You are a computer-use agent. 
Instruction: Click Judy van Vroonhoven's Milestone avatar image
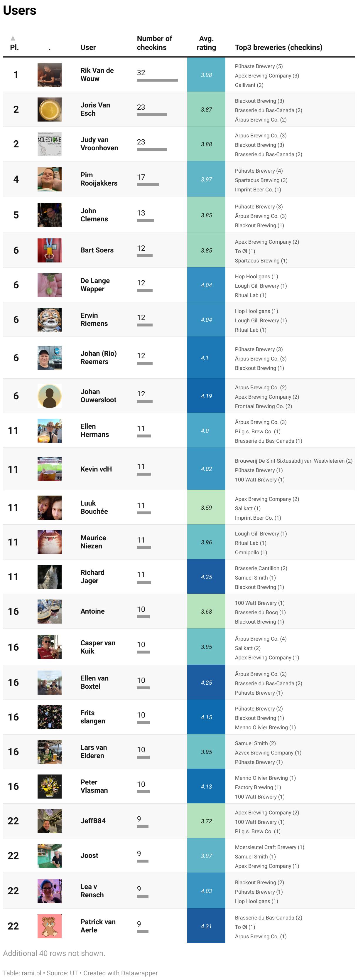[x=50, y=144]
